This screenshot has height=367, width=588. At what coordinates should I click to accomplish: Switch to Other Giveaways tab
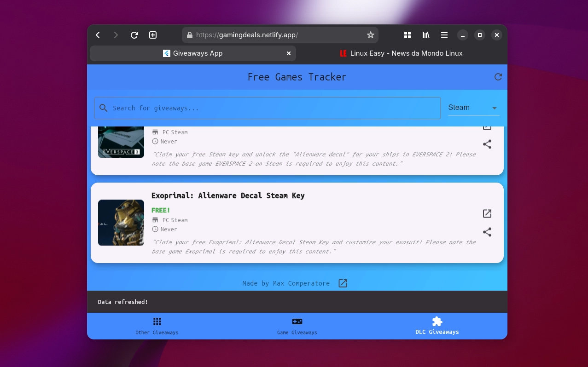pos(157,326)
